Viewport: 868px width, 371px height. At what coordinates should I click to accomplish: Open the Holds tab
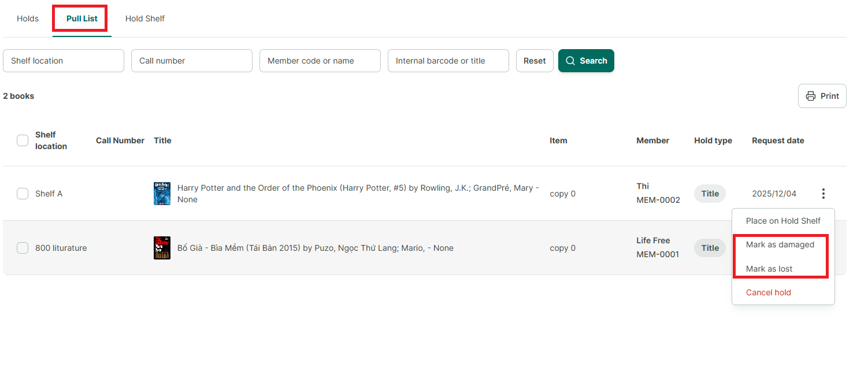pos(28,18)
